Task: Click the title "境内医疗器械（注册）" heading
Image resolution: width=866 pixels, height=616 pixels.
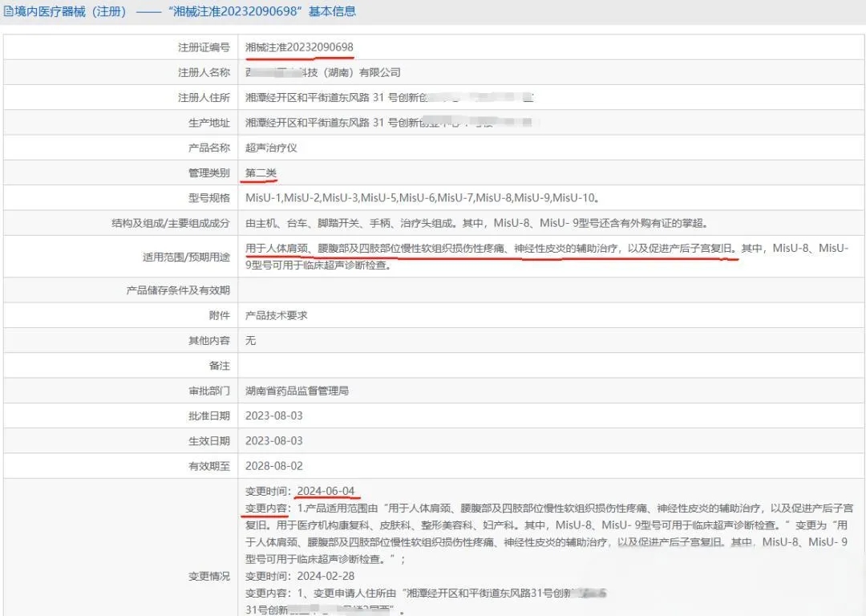Action: point(71,11)
